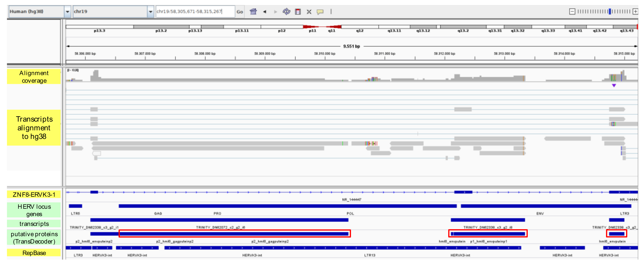This screenshot has width=644, height=266.
Task: Click the q13.2 band on chromosome ideogram
Action: click(463, 27)
